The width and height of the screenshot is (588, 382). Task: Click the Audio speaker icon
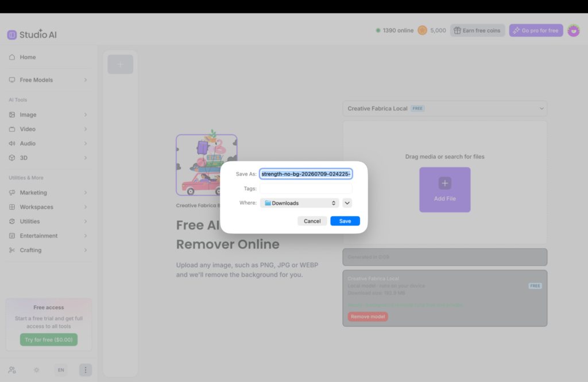tap(12, 143)
